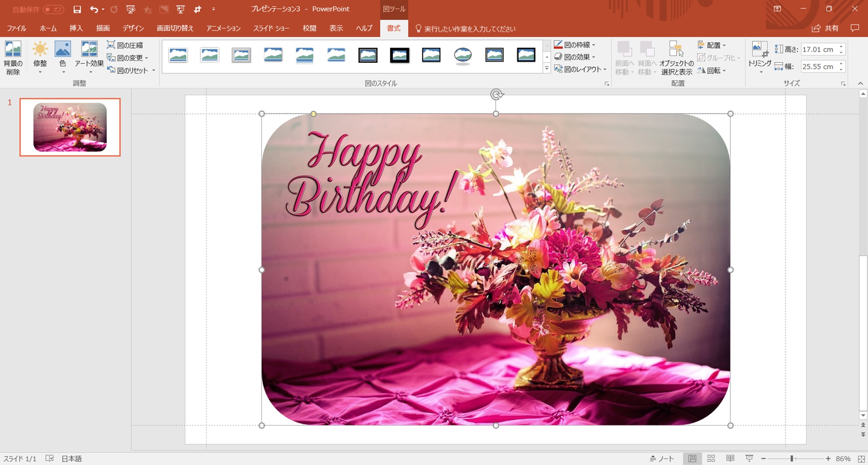Image resolution: width=868 pixels, height=465 pixels.
Task: Expand Reset Picture (図のリセット) dropdown arrow
Action: [x=153, y=70]
